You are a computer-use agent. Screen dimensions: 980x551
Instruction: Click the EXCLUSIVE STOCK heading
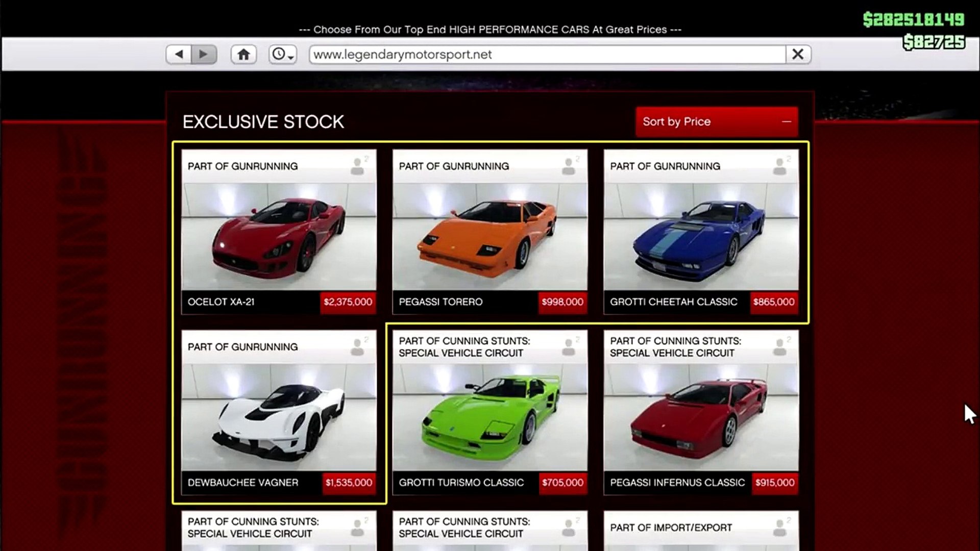[263, 122]
